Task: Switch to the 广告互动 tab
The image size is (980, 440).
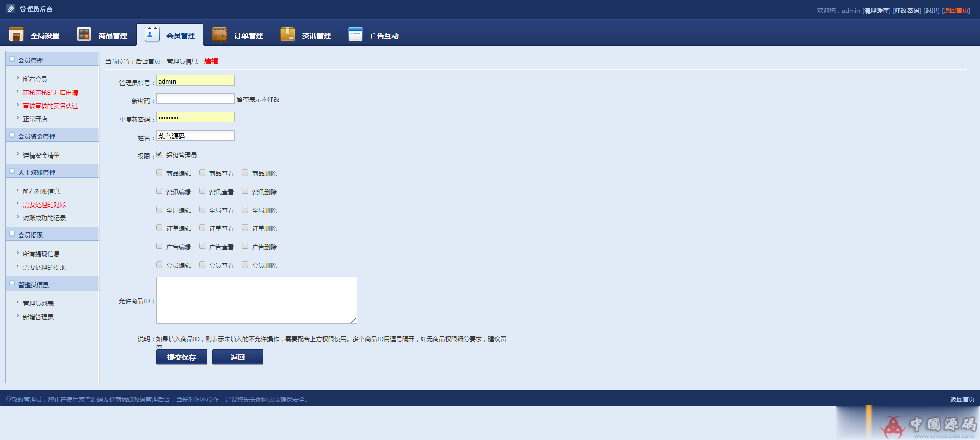Action: 384,36
